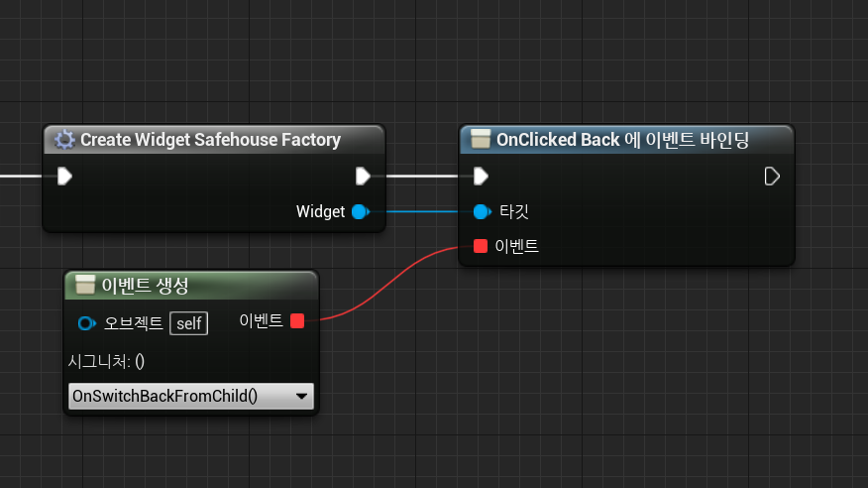Click the 이벤트 label on the 이벤트 생성 node
Image resolution: width=868 pixels, height=488 pixels.
261,320
